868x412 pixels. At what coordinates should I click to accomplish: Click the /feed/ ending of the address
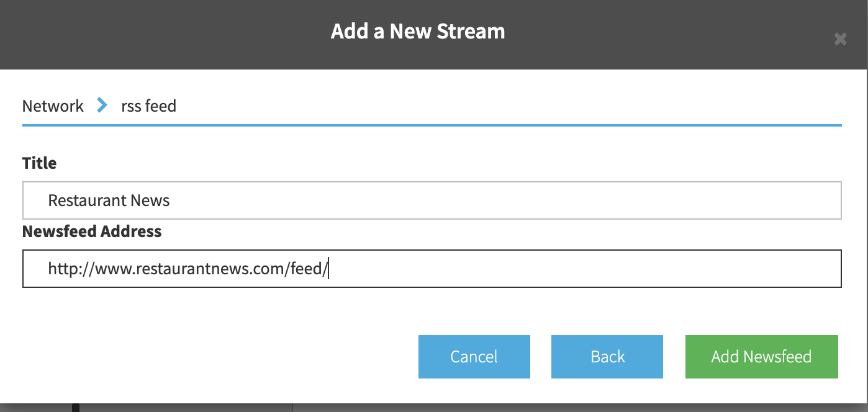pos(307,269)
